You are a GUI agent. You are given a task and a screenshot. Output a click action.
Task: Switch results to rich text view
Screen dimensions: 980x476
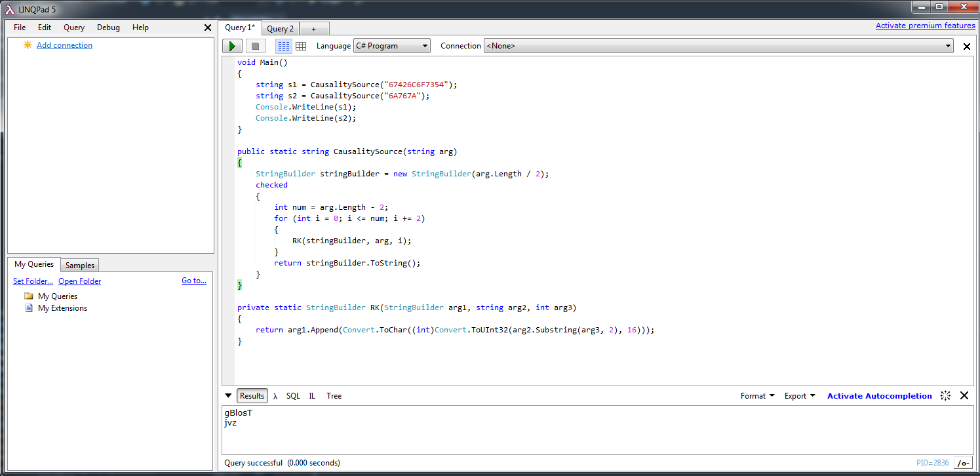[284, 46]
